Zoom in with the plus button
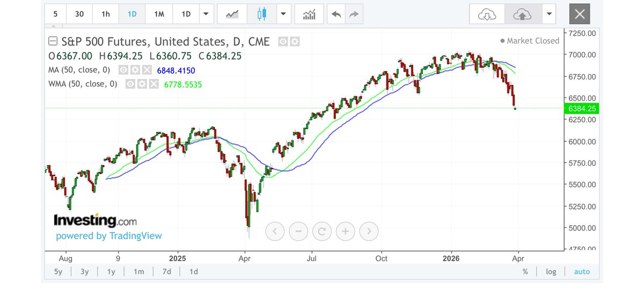Screen dimensions: 644x297 click(346, 232)
